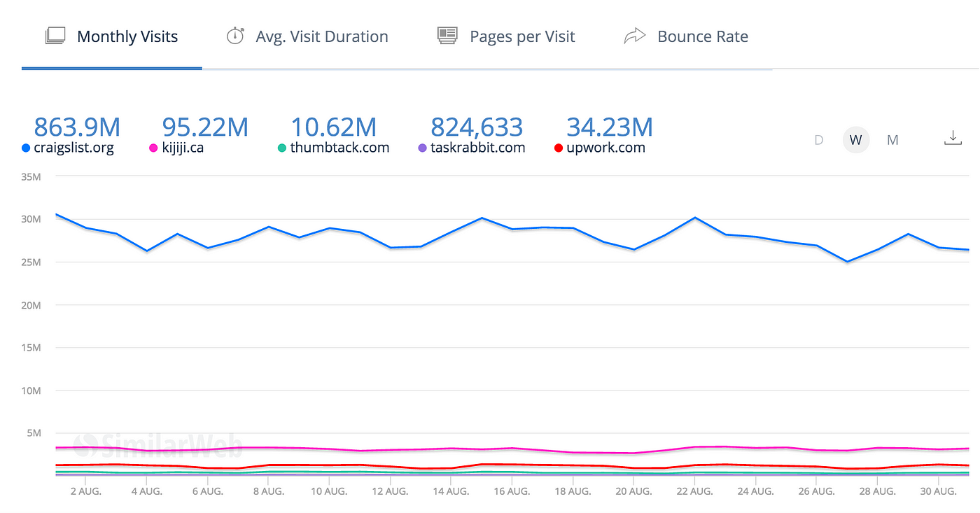Viewport: 980px width, 513px height.
Task: Switch to Avg. Visit Duration tab
Action: pos(307,36)
